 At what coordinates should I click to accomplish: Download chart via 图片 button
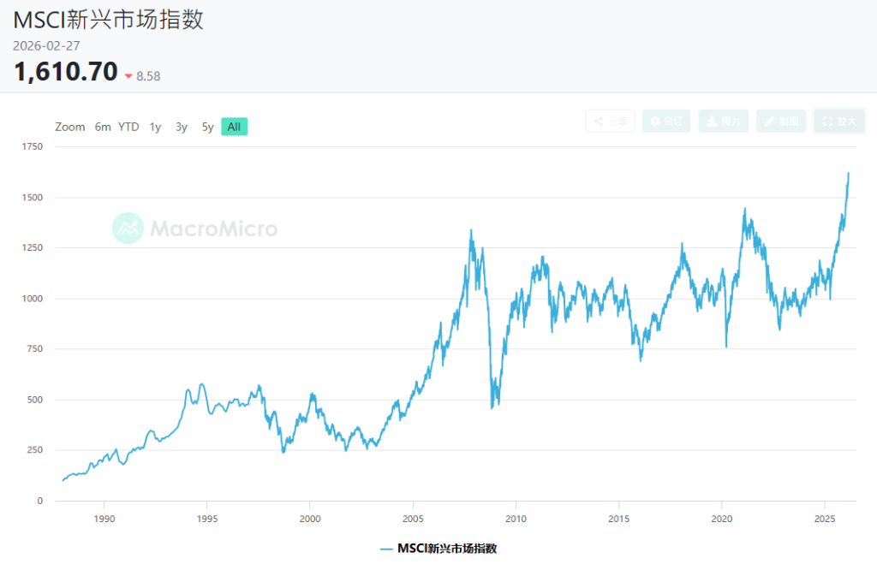723,122
